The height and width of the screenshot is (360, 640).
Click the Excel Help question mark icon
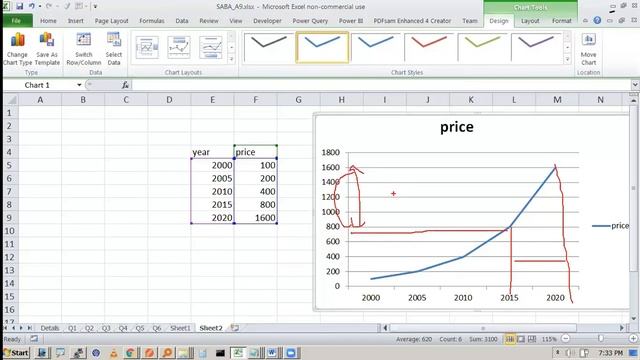coord(597,20)
